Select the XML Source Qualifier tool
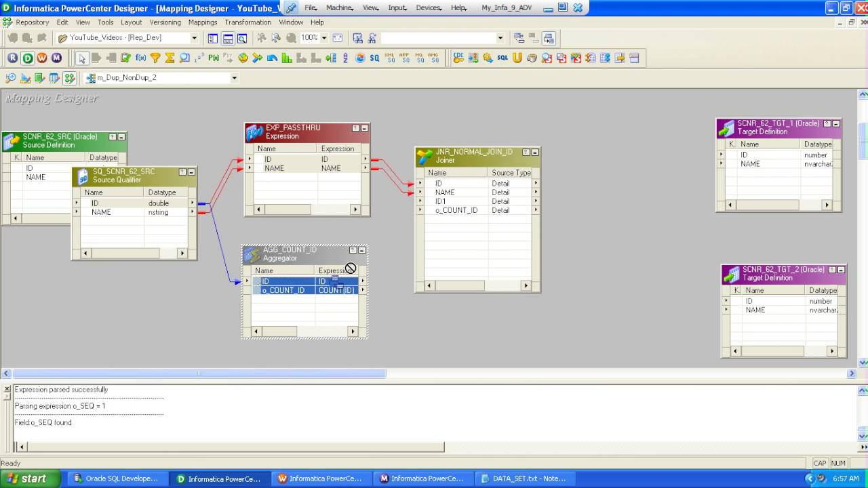868x488 pixels. [390, 58]
